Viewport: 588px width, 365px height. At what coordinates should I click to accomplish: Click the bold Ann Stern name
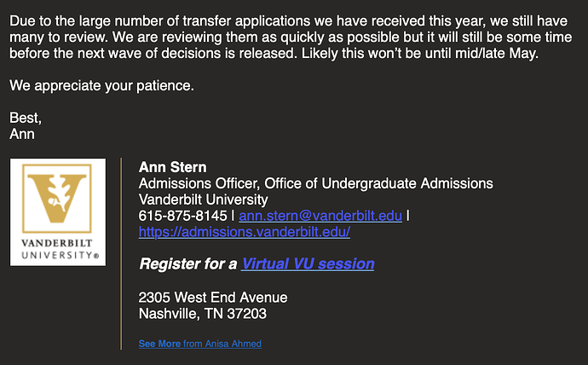pyautogui.click(x=172, y=167)
